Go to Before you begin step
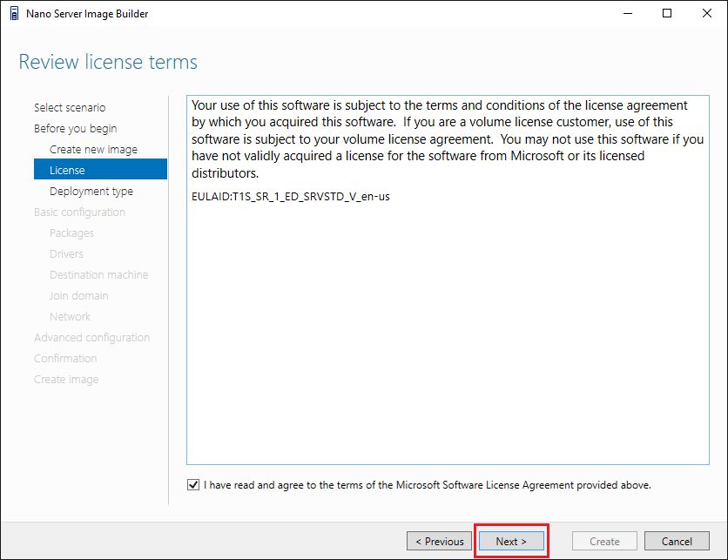Screen dimensions: 728x560 pos(75,129)
